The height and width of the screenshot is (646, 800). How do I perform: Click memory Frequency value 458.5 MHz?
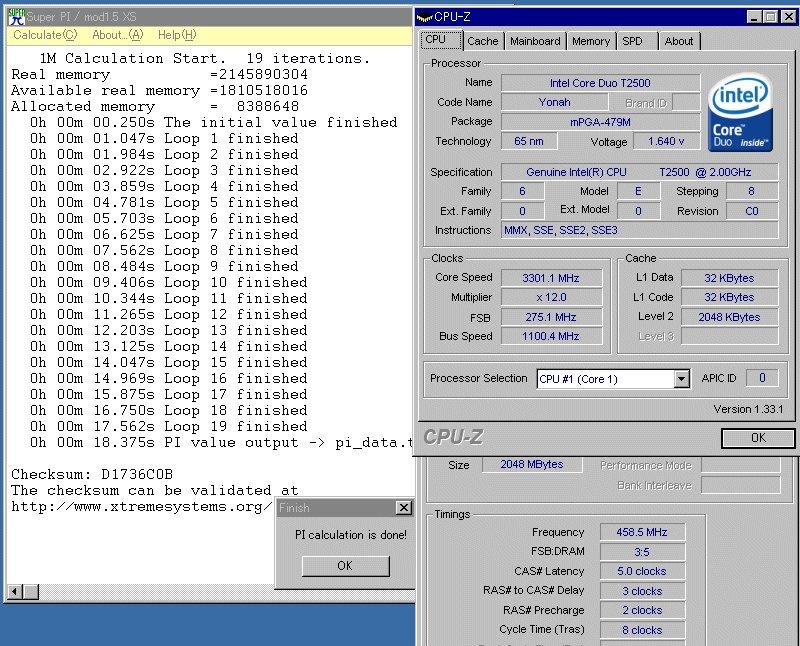[x=642, y=532]
